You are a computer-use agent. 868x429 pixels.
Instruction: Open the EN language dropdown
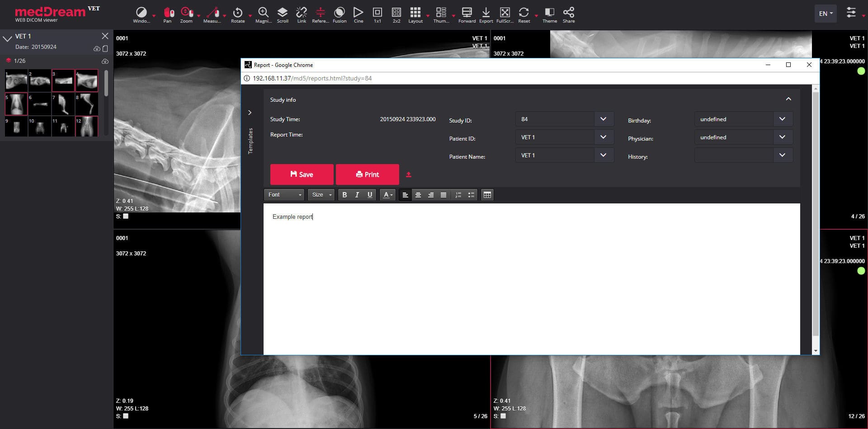[825, 13]
